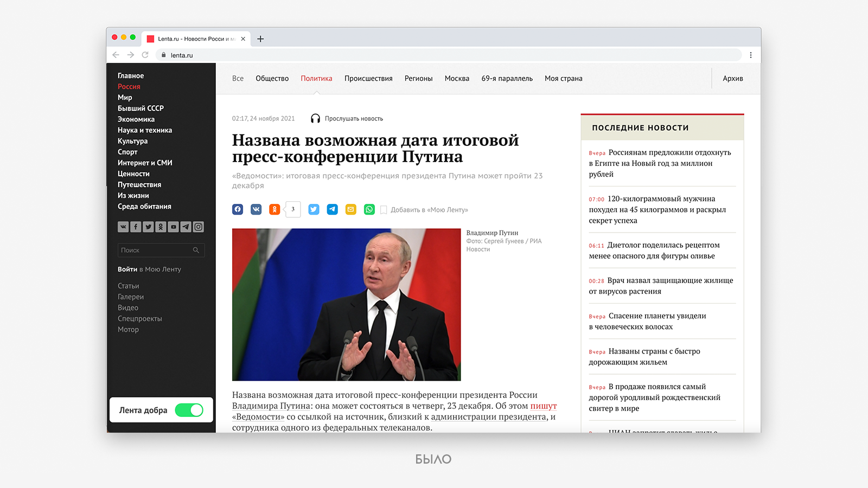868x488 pixels.
Task: Open YouTube channel from sidebar social icons
Action: point(173,227)
